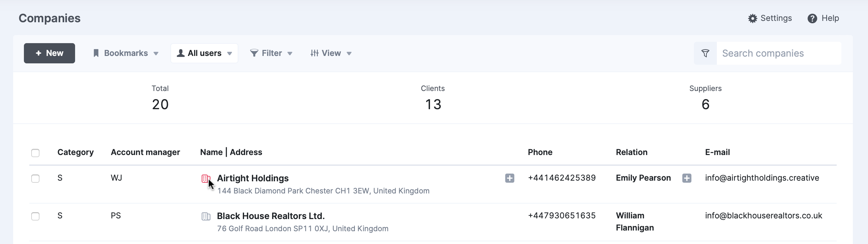Click the red building icon beside Airtight Holdings
Image resolution: width=868 pixels, height=244 pixels.
[205, 178]
